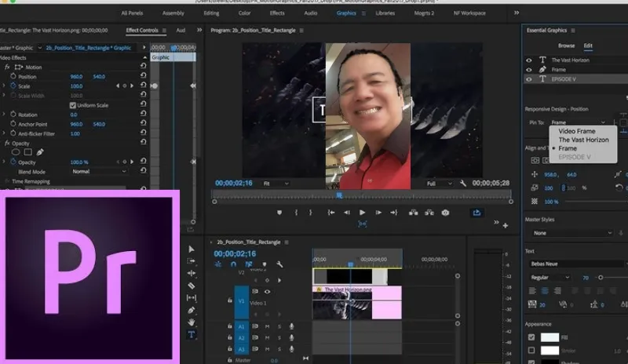Create ellipse mask for Opacity

[16, 152]
